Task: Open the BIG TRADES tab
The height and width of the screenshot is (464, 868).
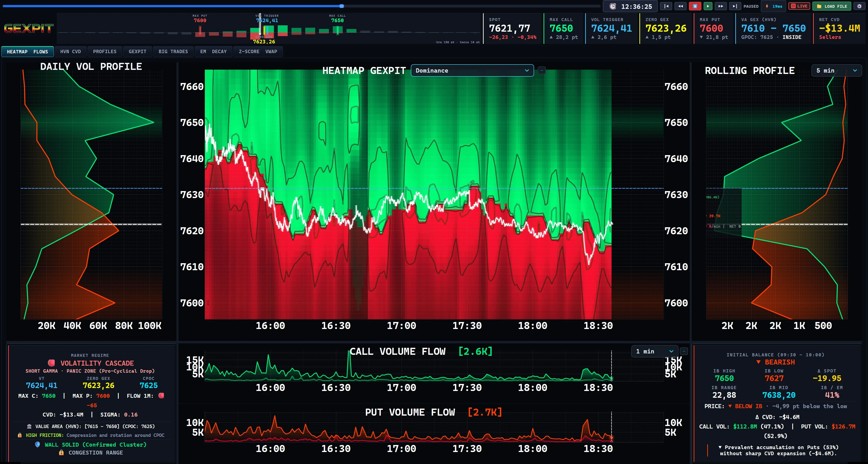Action: [173, 52]
